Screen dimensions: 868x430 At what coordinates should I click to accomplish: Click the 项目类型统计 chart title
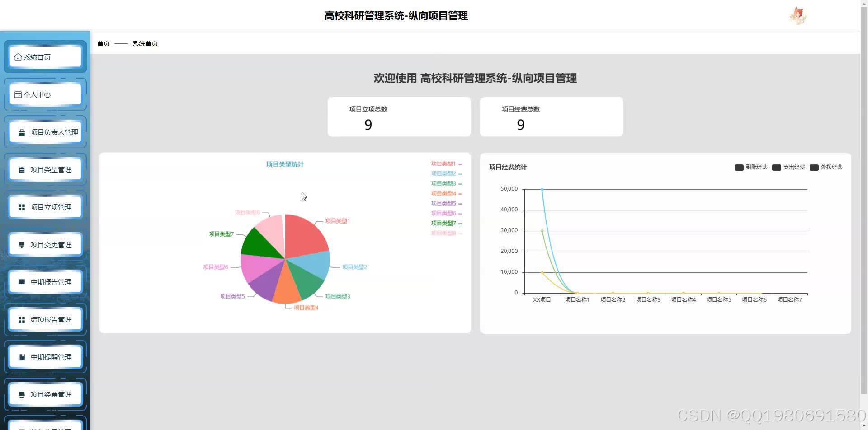pyautogui.click(x=285, y=164)
